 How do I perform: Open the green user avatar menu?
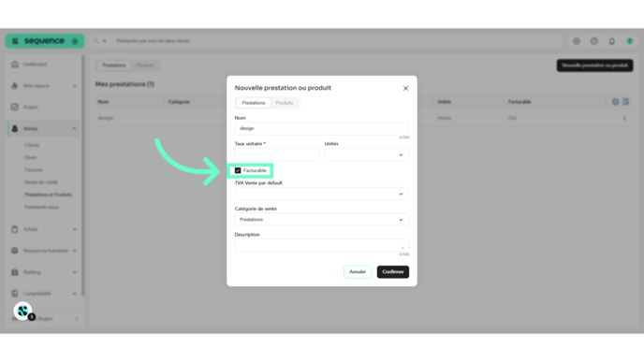click(x=630, y=41)
